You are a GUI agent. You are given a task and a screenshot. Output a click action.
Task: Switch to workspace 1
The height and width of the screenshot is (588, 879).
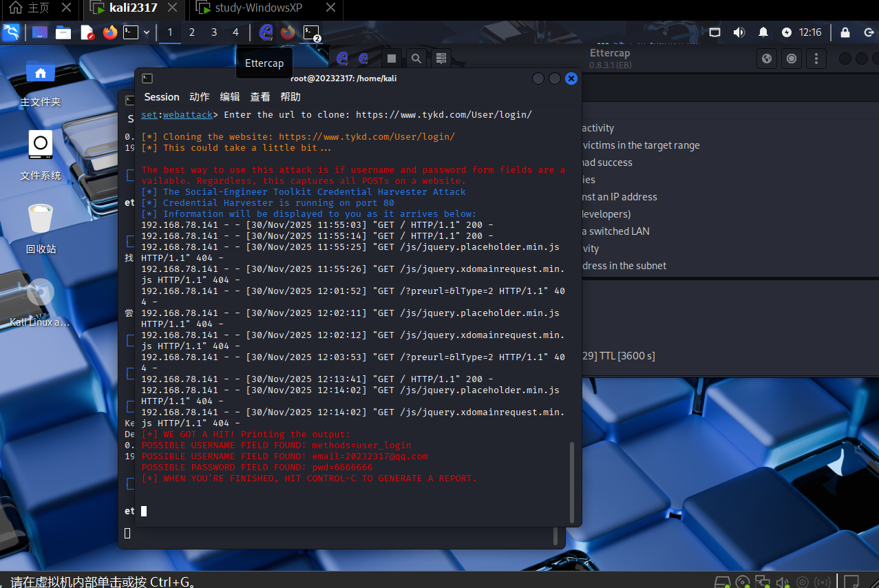click(170, 32)
